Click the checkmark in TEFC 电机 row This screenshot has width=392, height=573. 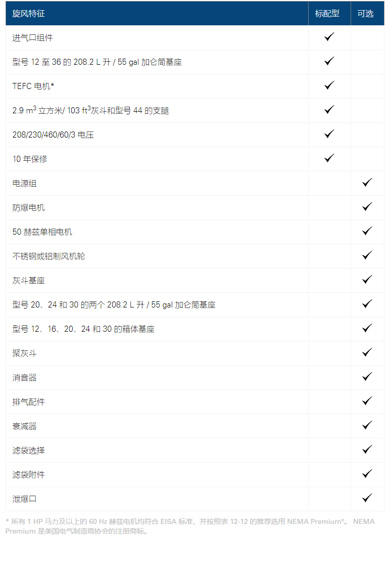click(x=329, y=85)
